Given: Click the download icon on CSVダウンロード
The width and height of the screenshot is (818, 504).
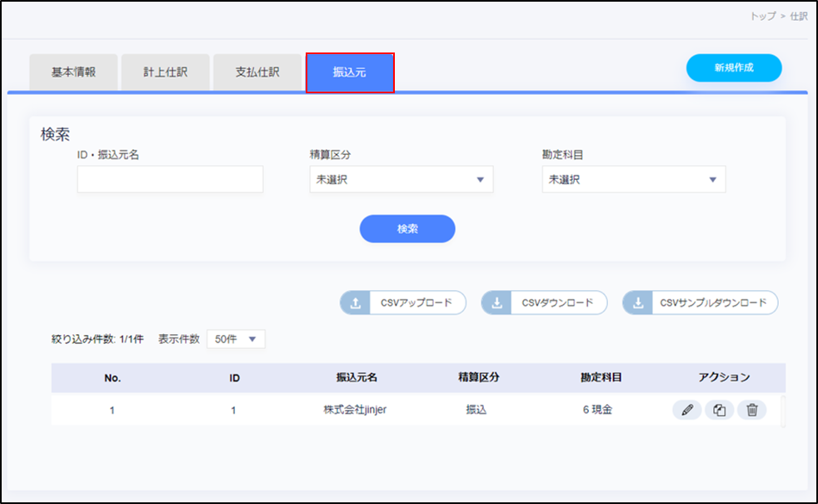Looking at the screenshot, I should pyautogui.click(x=497, y=303).
